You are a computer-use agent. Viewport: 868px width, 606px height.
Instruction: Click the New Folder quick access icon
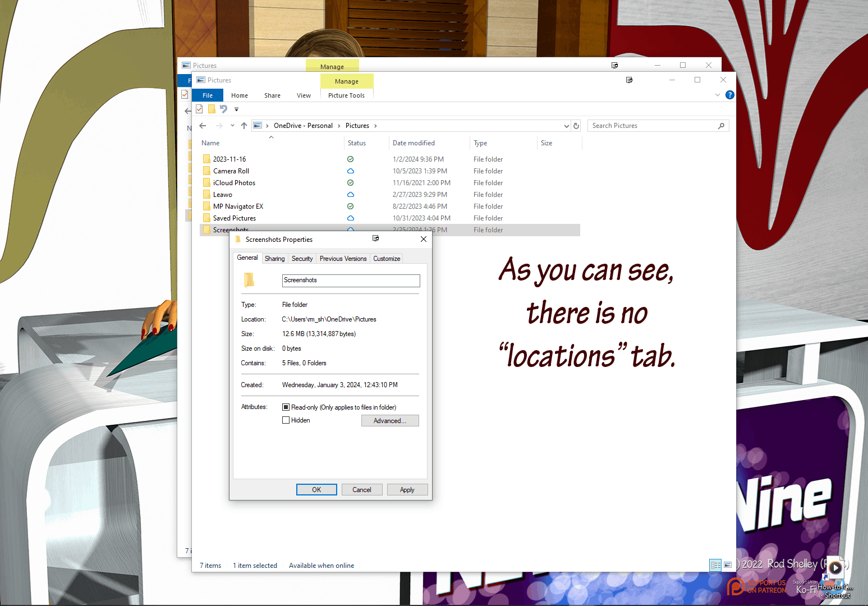click(212, 109)
